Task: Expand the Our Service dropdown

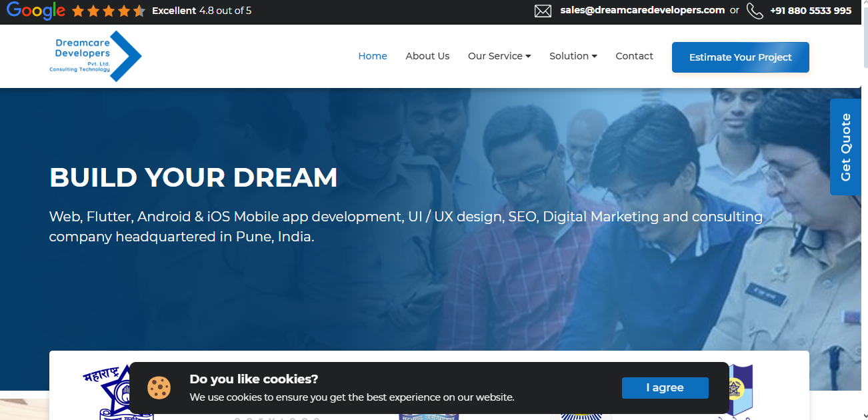Action: pyautogui.click(x=499, y=56)
